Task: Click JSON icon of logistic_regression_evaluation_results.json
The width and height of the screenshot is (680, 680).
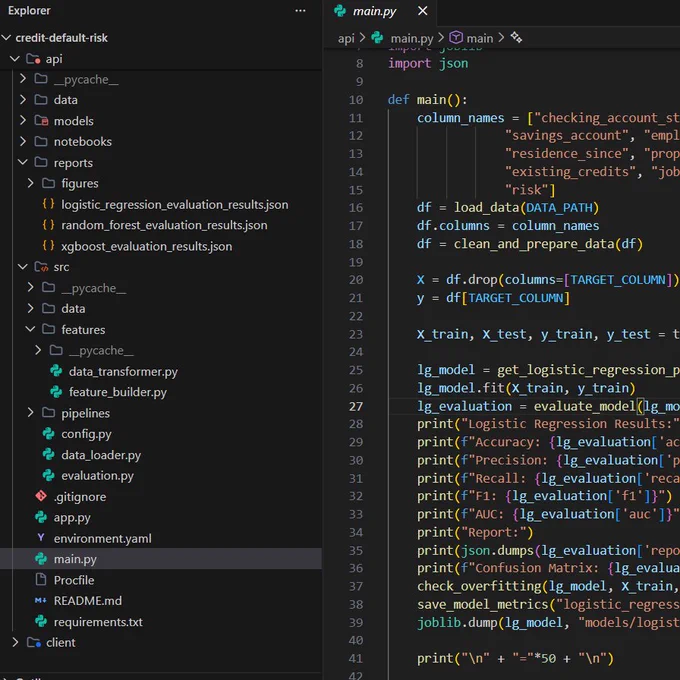Action: click(x=49, y=204)
